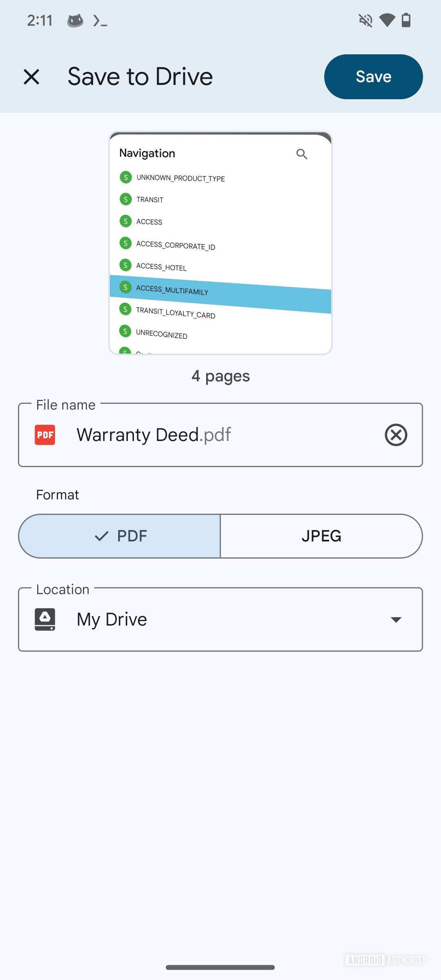This screenshot has height=980, width=441.
Task: Tap the cat-face notification icon
Action: [x=75, y=20]
